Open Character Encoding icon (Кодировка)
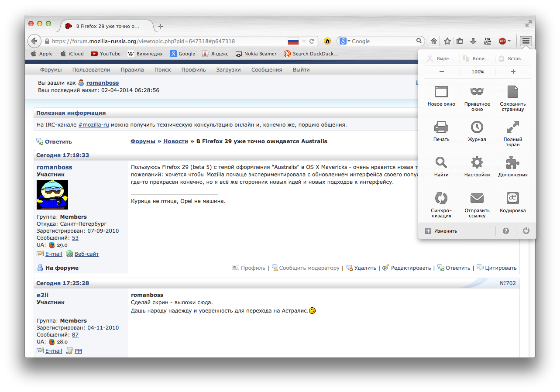Viewport: 560px width, 392px height. [513, 198]
